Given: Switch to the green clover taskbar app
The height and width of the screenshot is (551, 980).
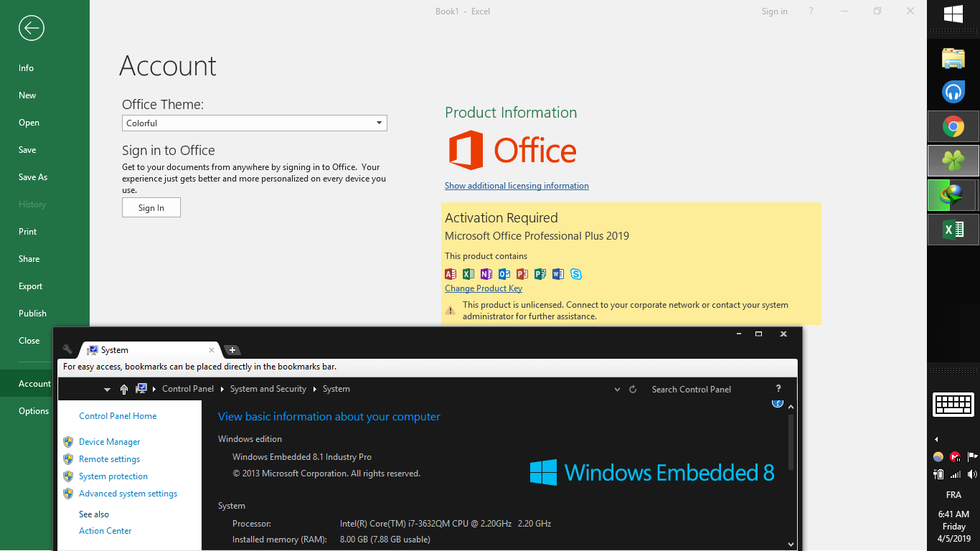Looking at the screenshot, I should (x=953, y=161).
